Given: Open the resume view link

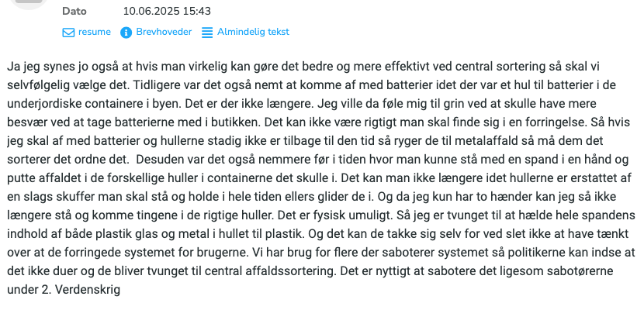Looking at the screenshot, I should tap(95, 32).
